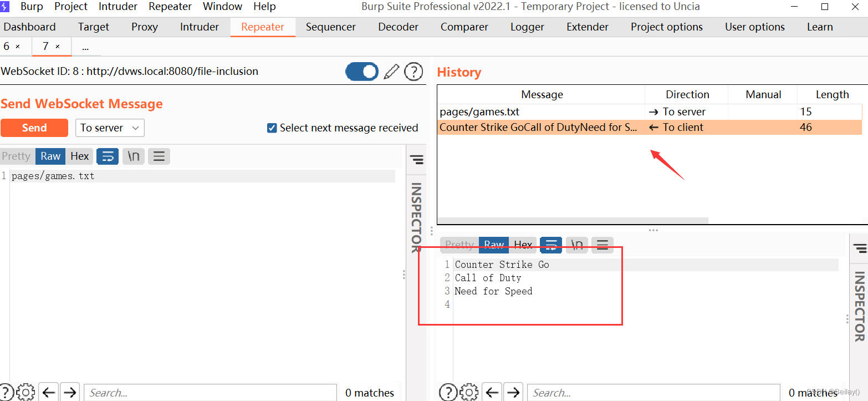This screenshot has width=868, height=401.
Task: Open help icon in response search bar
Action: [448, 392]
